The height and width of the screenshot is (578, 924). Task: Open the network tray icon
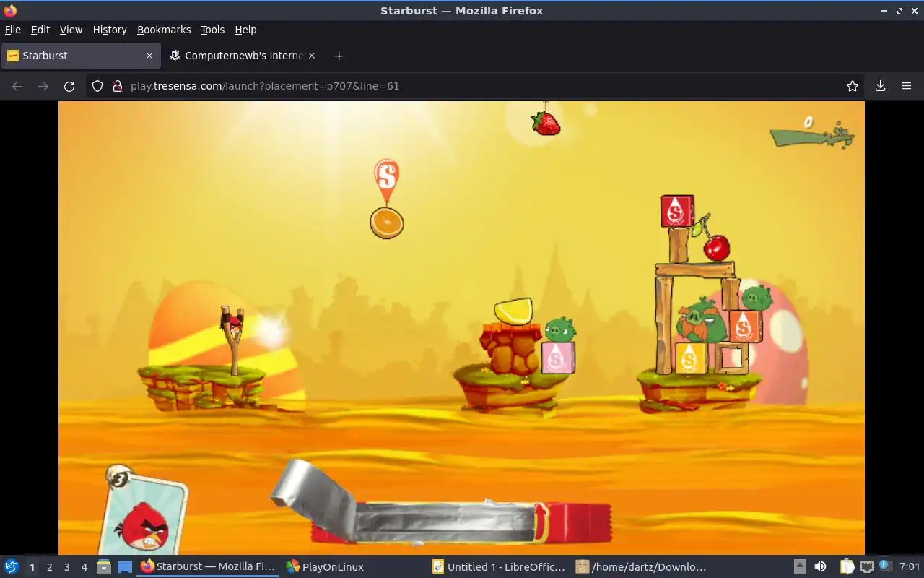[867, 567]
